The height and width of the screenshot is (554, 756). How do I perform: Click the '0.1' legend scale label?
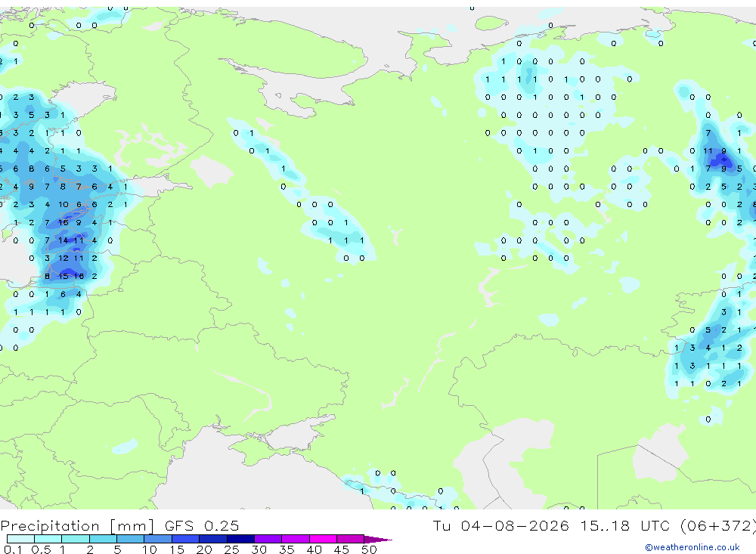[13, 549]
